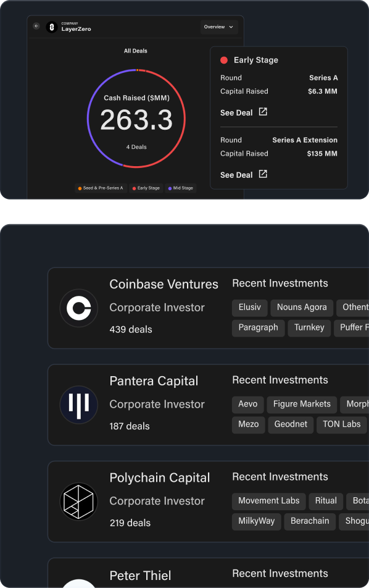Click the LayerZero company logo
The image size is (369, 588).
(52, 27)
